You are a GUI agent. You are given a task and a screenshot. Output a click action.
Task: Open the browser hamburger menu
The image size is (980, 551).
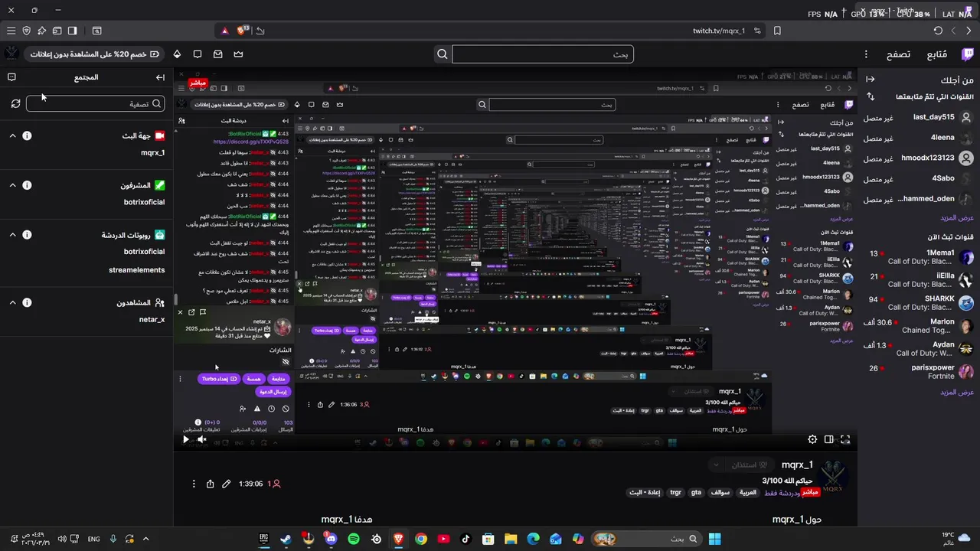[11, 31]
